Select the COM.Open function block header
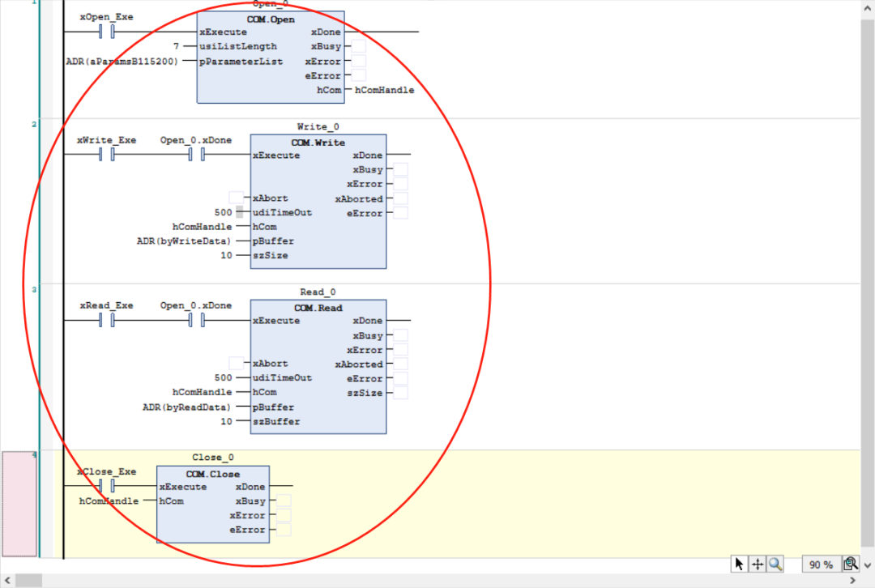Screen dimensions: 875x588 (x=271, y=19)
